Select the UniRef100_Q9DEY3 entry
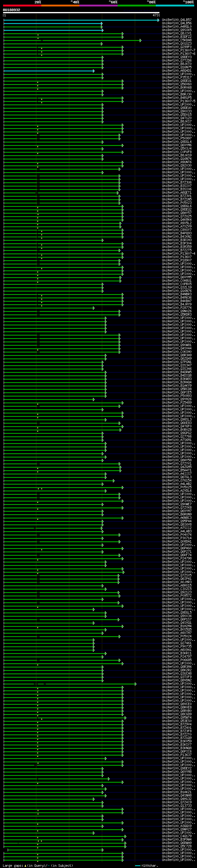Screen dimensions: 197x868 [x=177, y=57]
